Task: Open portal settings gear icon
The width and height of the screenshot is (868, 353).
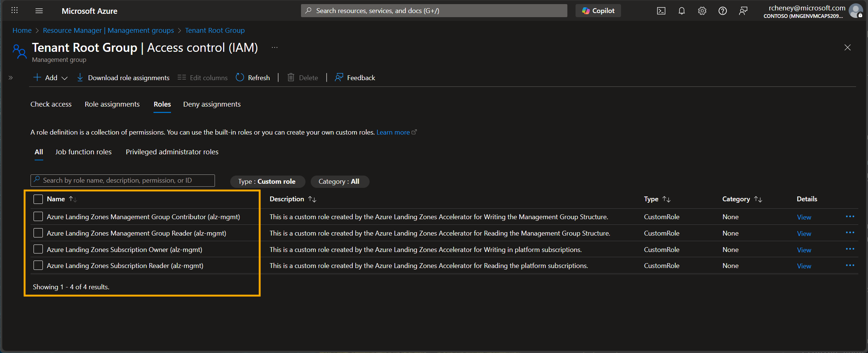Action: (x=702, y=11)
